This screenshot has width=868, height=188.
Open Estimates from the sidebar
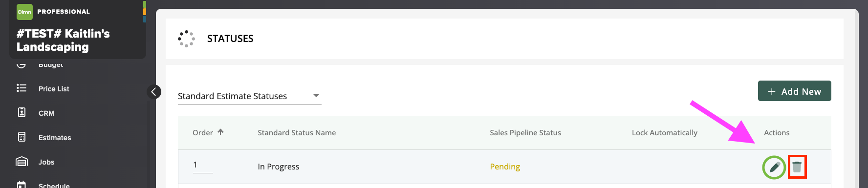55,138
